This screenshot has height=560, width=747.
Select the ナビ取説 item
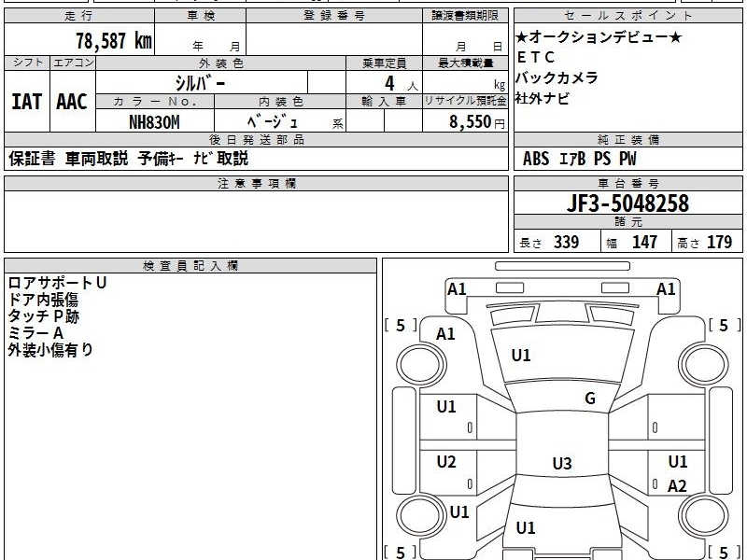point(221,159)
